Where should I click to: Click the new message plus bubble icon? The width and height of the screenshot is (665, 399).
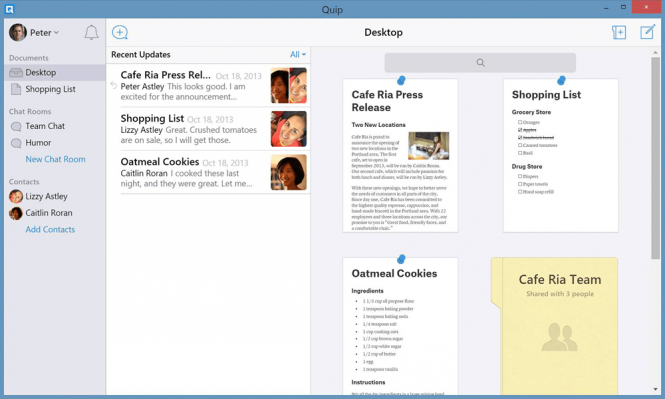pyautogui.click(x=120, y=32)
